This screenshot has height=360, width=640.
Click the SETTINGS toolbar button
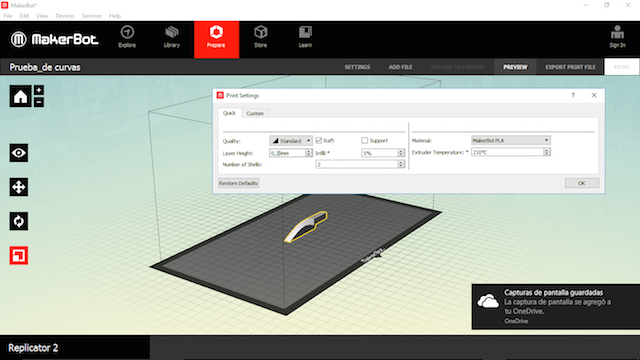pyautogui.click(x=357, y=67)
